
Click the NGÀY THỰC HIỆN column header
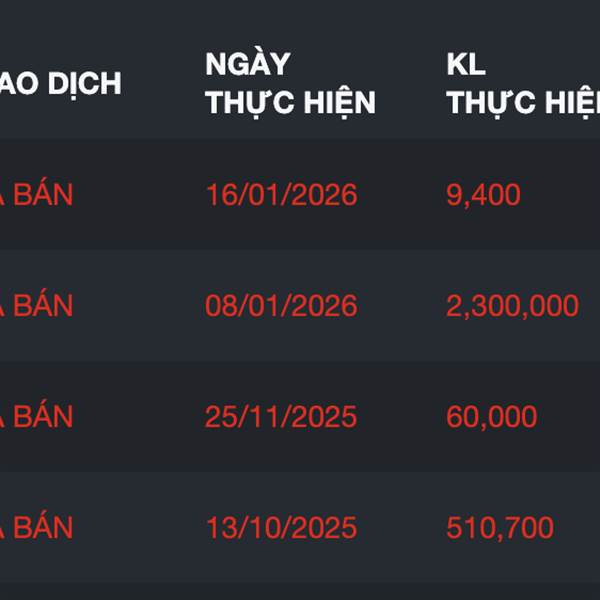(x=290, y=82)
